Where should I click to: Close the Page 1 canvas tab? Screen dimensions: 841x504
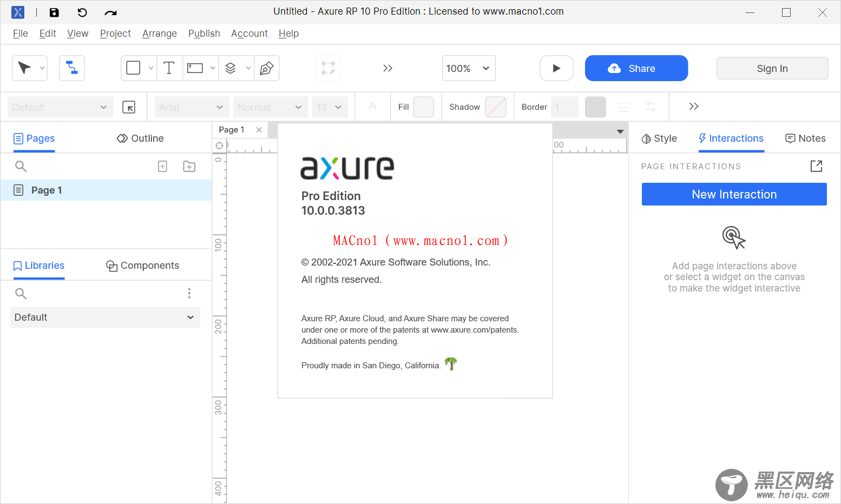(259, 130)
